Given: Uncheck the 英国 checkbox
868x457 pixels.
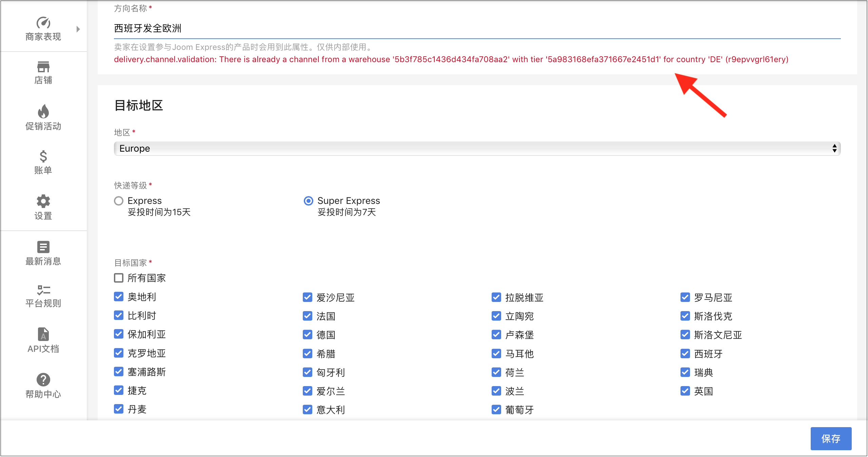Looking at the screenshot, I should coord(685,391).
